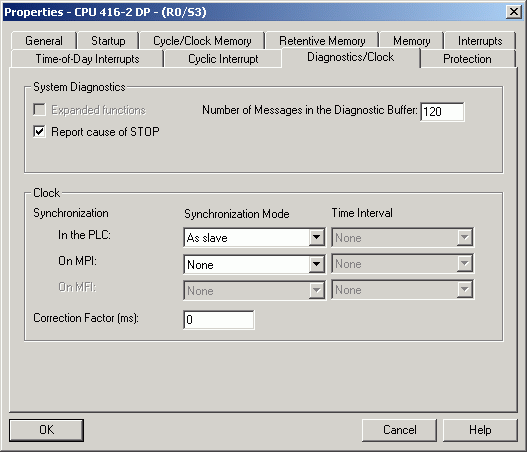Click the Time Interval column heading
527x452 pixels.
coord(362,213)
